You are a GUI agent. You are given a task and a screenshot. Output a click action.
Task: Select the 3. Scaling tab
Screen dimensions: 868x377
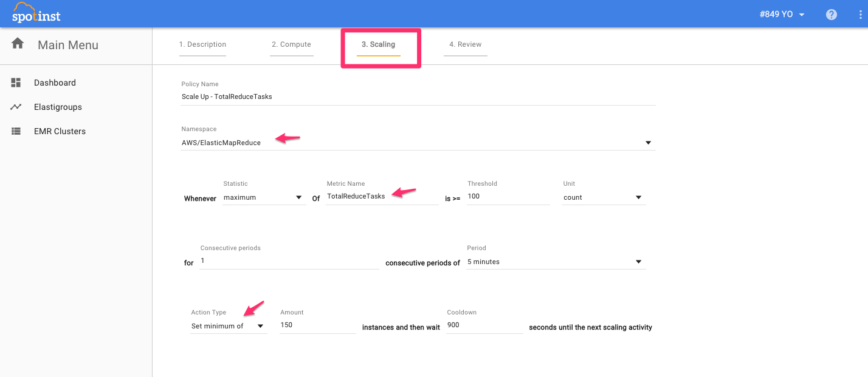378,44
